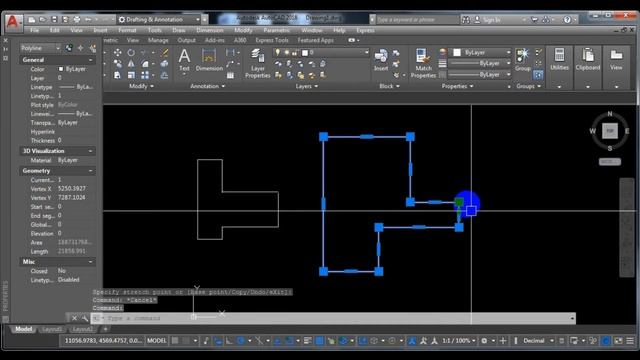The width and height of the screenshot is (640, 360).
Task: Click the Sign In button
Action: click(487, 19)
